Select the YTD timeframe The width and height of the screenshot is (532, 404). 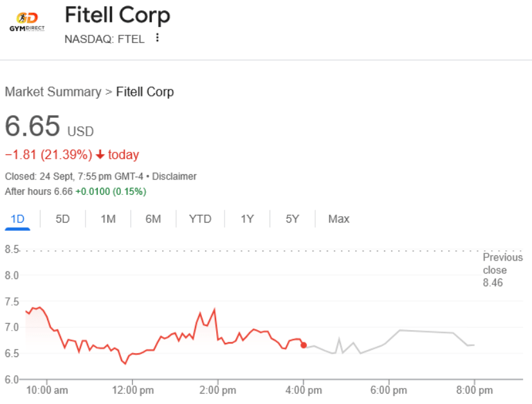(x=199, y=219)
